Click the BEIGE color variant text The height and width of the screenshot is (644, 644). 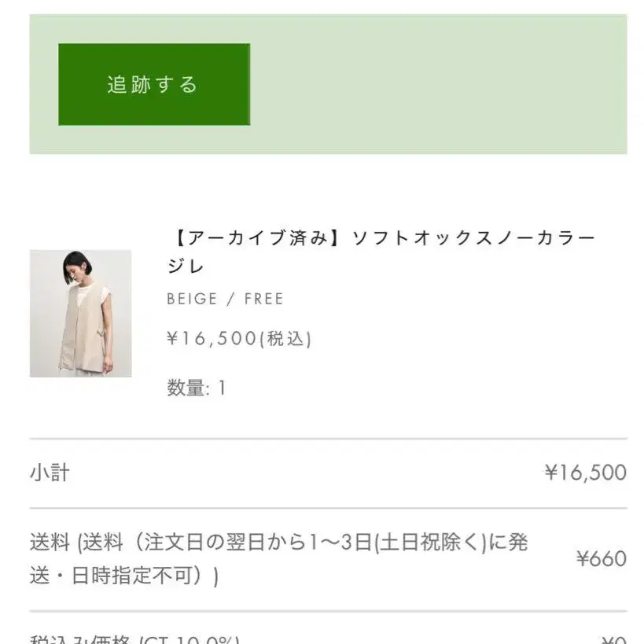point(192,299)
